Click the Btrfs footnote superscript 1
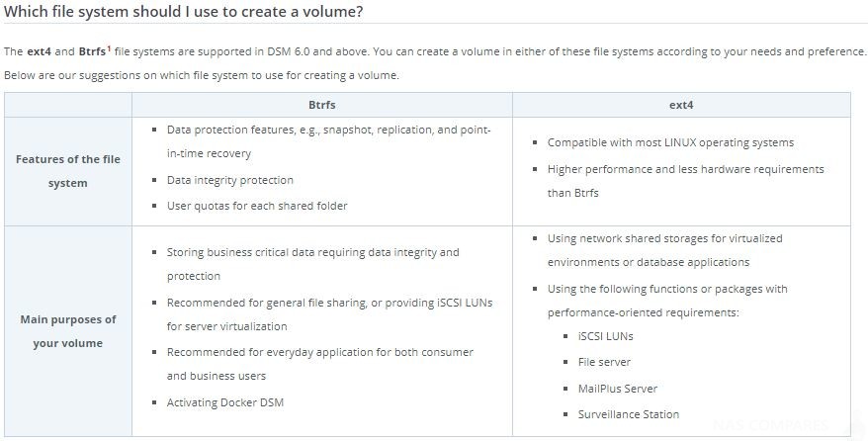This screenshot has height=441, width=868. 109,48
